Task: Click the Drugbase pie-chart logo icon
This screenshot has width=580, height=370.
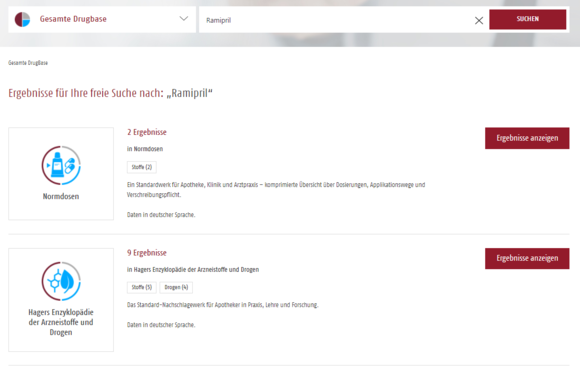Action: click(22, 19)
